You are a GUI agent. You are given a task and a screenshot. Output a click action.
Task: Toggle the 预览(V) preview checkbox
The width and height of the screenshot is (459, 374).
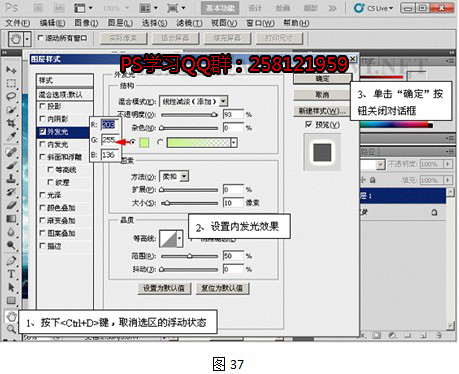(x=308, y=124)
